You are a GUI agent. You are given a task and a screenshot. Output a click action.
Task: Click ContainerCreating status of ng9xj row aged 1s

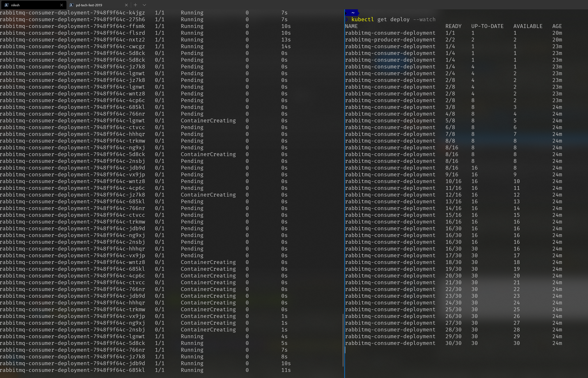point(208,323)
